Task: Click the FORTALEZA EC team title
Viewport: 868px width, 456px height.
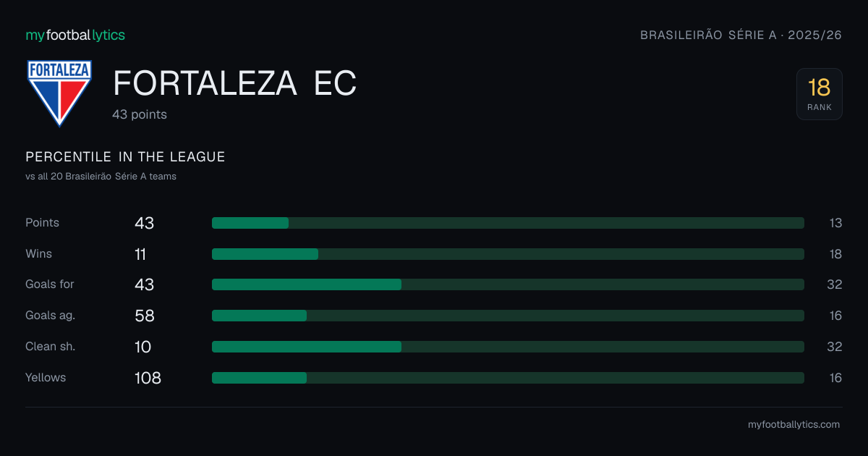Action: (235, 84)
